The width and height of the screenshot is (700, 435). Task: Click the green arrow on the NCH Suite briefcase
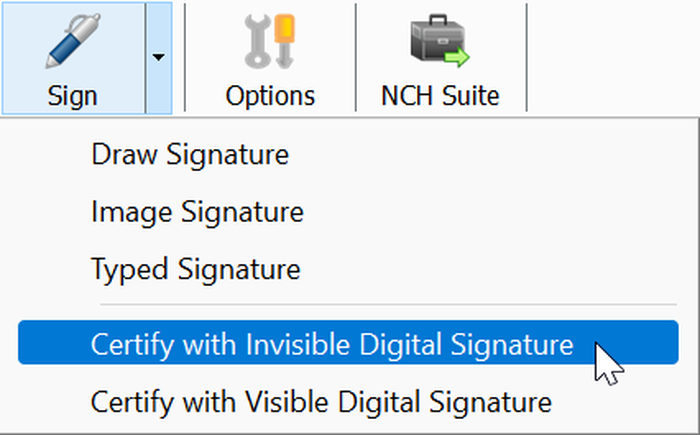tap(457, 58)
